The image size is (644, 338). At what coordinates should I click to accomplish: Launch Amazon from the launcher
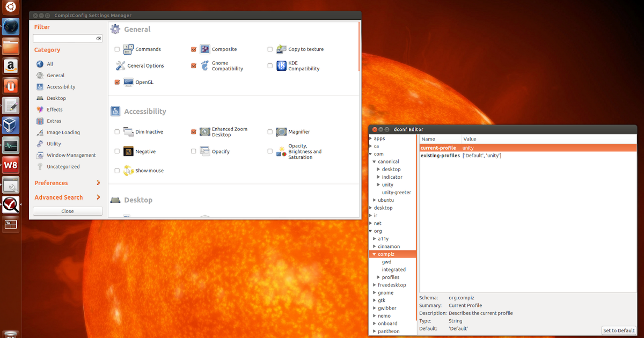pos(11,67)
